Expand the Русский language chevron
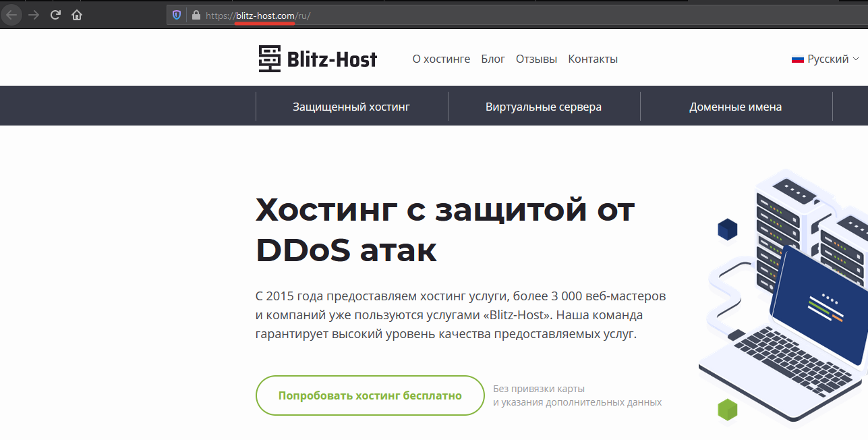This screenshot has height=440, width=868. 856,59
